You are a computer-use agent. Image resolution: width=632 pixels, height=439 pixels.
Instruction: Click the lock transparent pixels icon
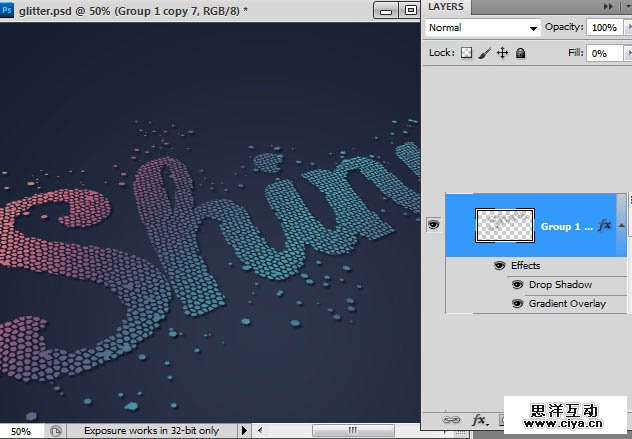(466, 53)
